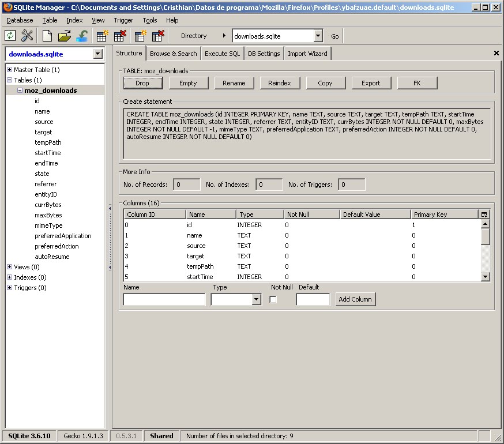This screenshot has width=504, height=444.
Task: Expand the Master Table (1) node
Action: [x=10, y=69]
